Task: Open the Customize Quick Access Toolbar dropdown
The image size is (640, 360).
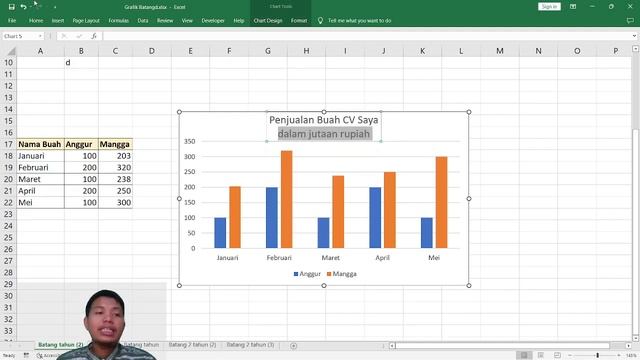Action: tap(55, 7)
